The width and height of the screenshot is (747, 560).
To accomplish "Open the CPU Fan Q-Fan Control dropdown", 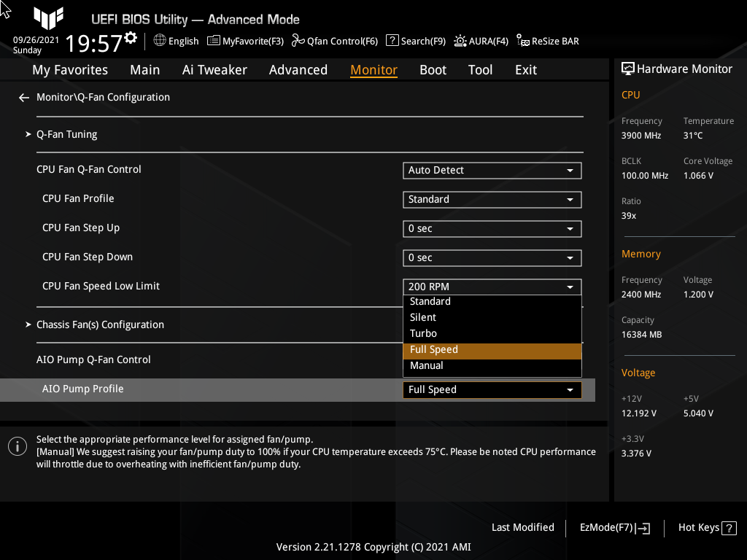I will click(492, 170).
